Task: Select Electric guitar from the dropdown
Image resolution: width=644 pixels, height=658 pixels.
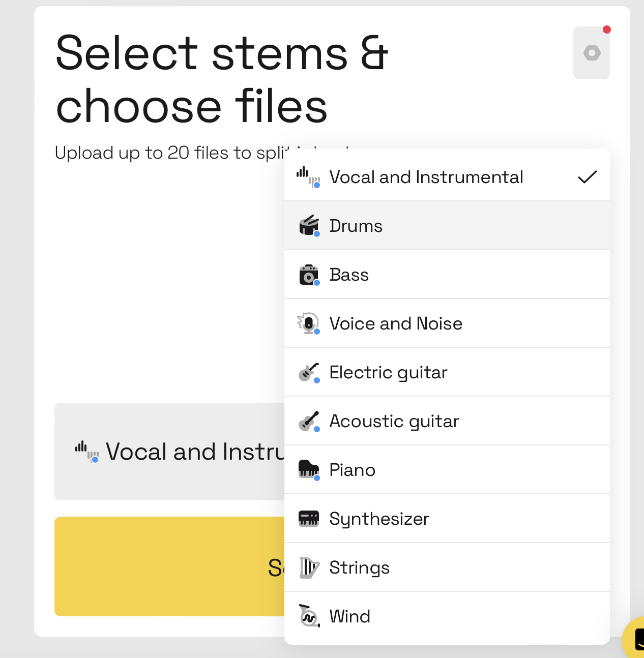Action: click(447, 372)
